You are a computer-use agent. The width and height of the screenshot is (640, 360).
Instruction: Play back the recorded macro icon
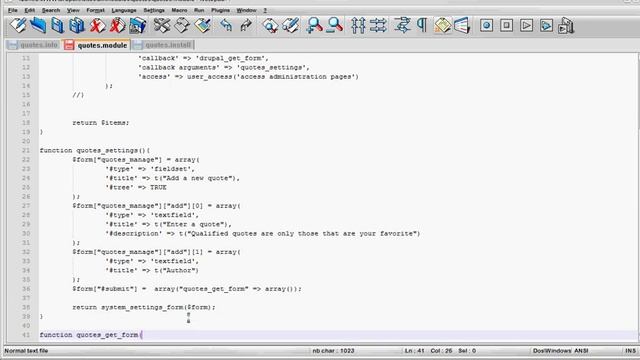pyautogui.click(x=527, y=26)
